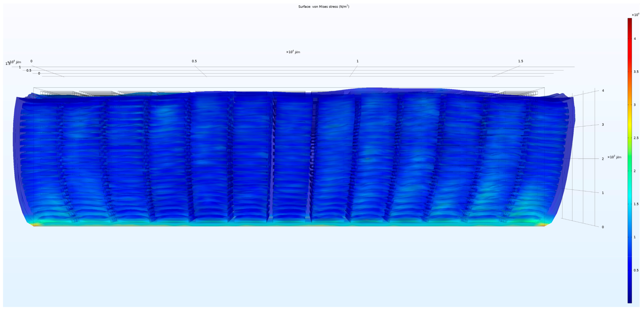Select the 3.5 tick label on the color legend

636,72
